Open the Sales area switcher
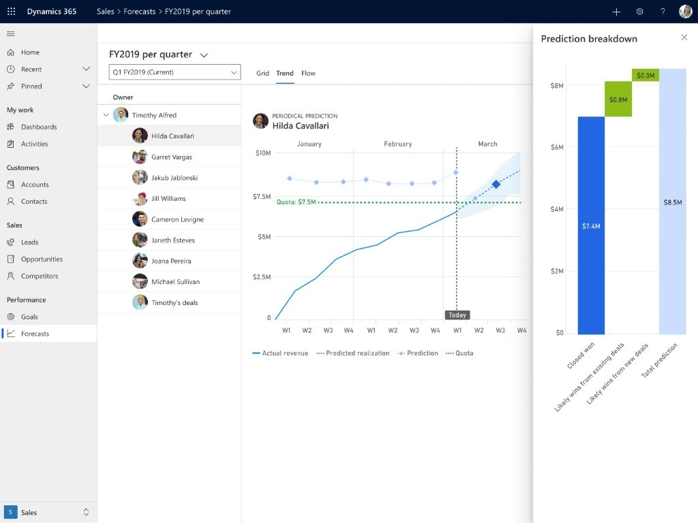Screen dimensions: 698x523 pyautogui.click(x=48, y=512)
